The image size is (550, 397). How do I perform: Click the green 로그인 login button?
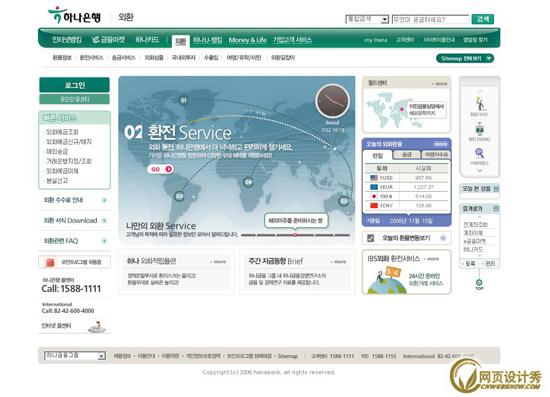pyautogui.click(x=74, y=85)
